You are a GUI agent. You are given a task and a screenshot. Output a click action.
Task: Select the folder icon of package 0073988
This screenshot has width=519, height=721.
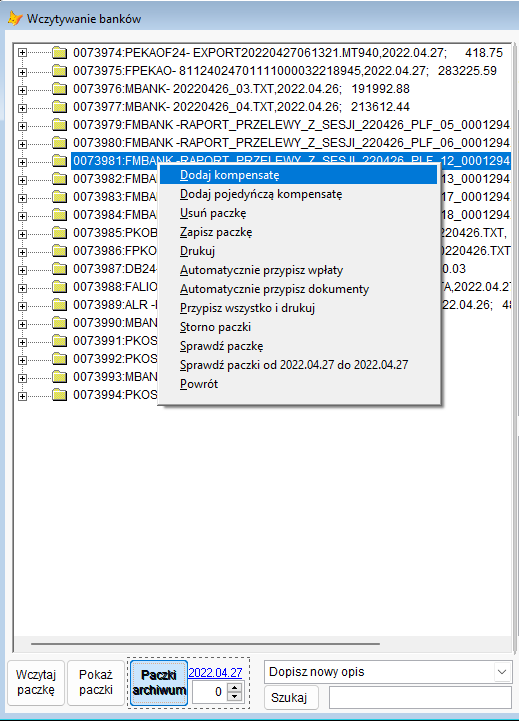[59, 287]
